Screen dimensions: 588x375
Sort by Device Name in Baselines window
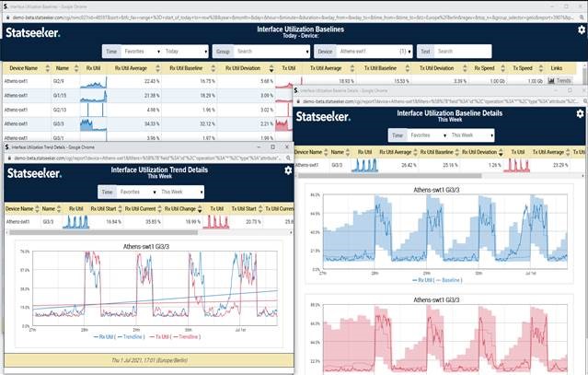coord(47,68)
